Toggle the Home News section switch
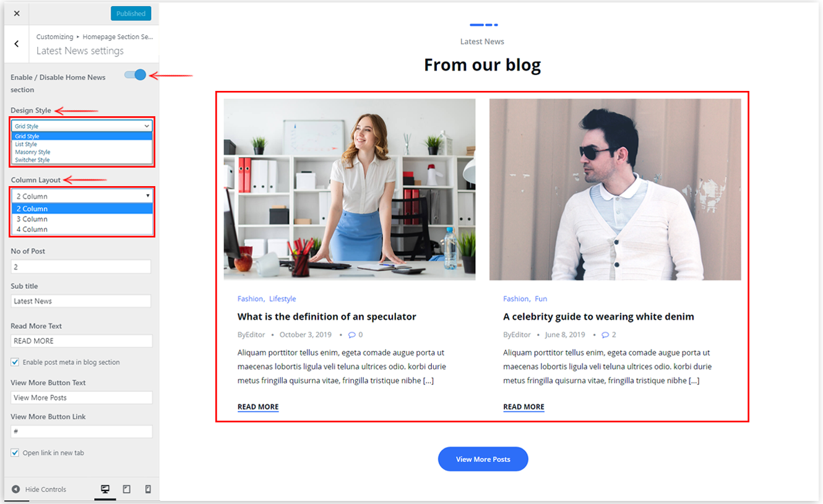The image size is (823, 504). 135,75
